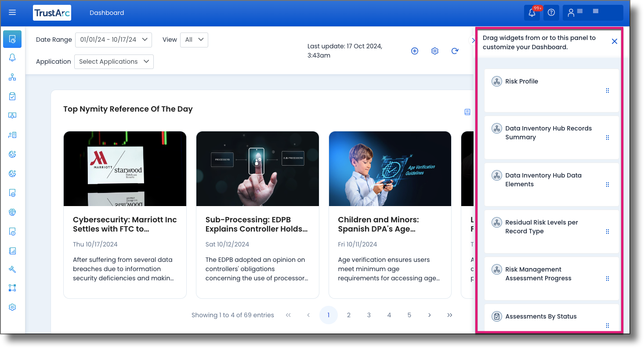Select Residual Risk Levels per Record Type widget
Viewport: 644px width, 348px height.
click(x=552, y=231)
